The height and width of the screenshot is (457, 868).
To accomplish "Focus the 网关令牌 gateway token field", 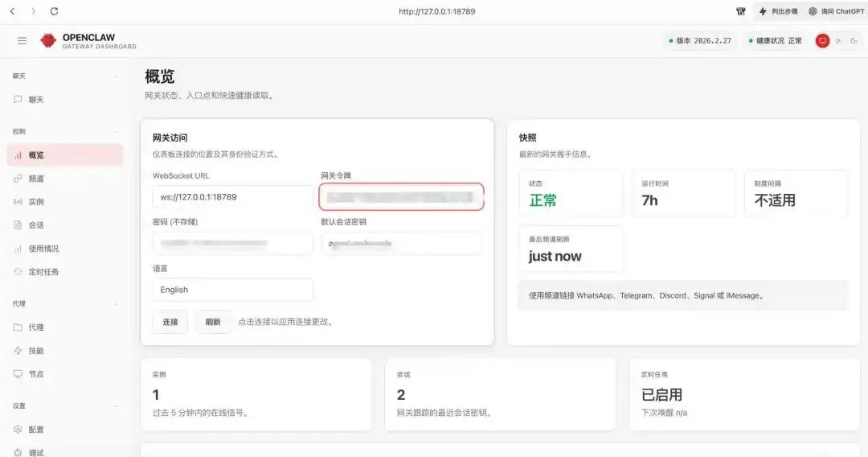I will (401, 196).
